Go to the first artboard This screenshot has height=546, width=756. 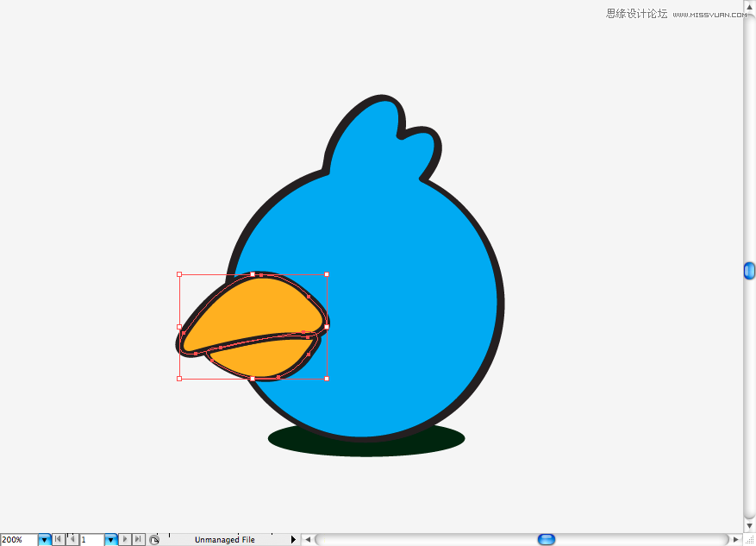(58, 539)
